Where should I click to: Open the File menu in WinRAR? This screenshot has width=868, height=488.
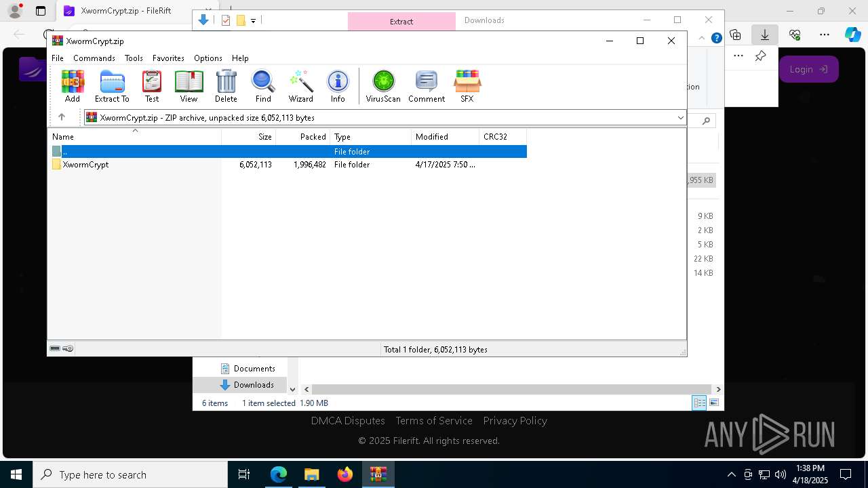pos(58,58)
